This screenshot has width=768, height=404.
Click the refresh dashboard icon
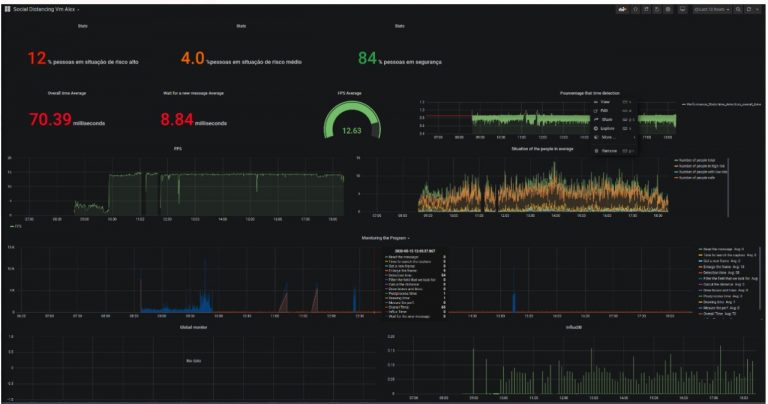click(750, 8)
